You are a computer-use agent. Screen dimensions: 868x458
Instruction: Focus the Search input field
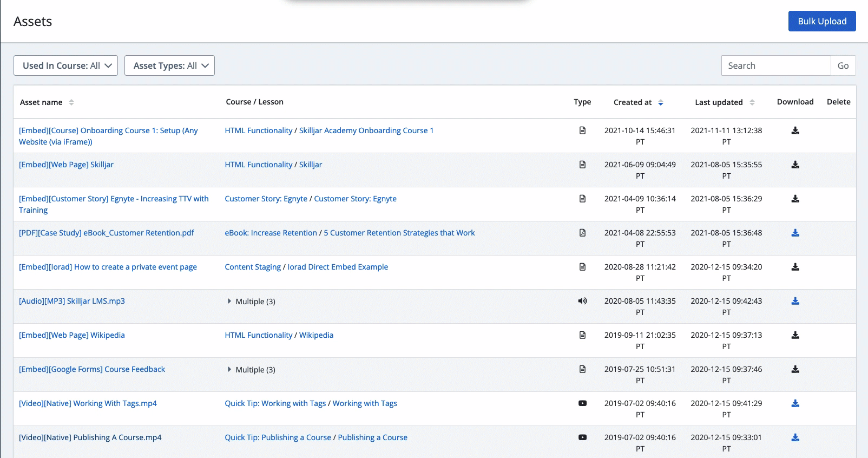776,66
